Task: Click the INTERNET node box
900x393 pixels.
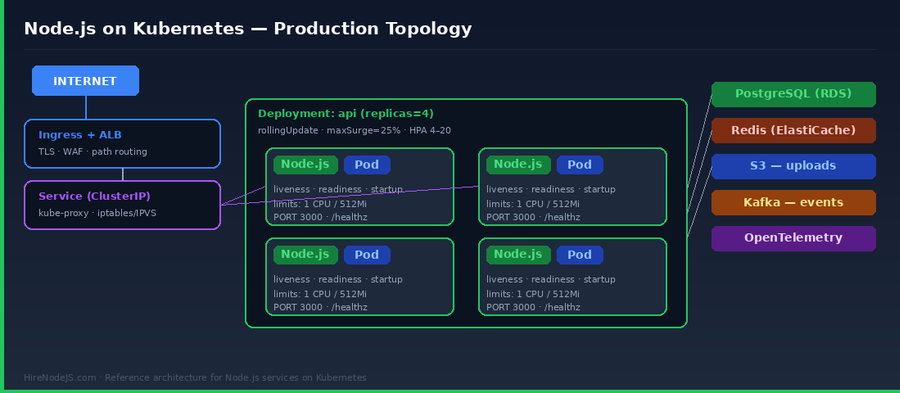Action: (86, 81)
